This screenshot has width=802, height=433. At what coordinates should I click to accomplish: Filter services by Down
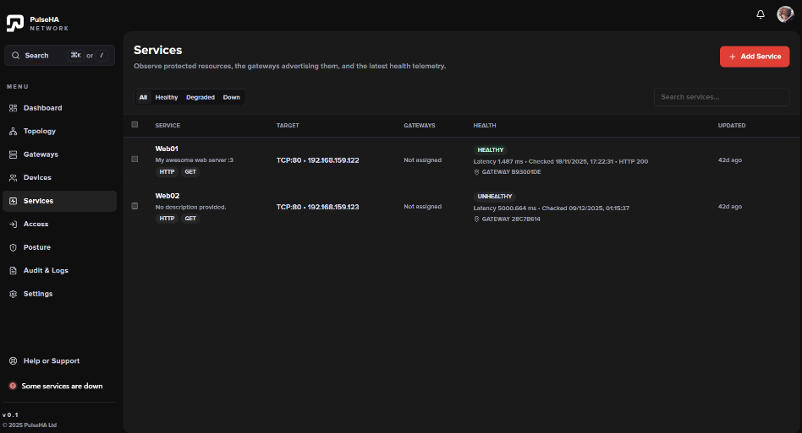point(231,97)
